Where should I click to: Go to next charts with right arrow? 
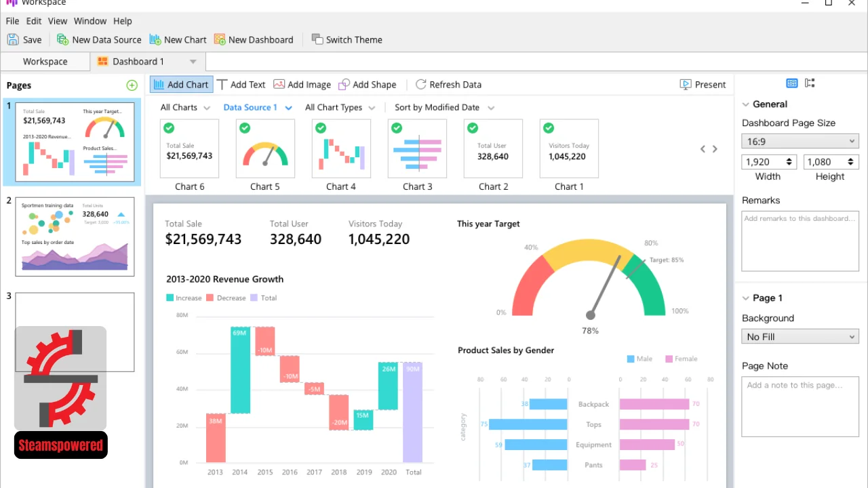click(715, 149)
